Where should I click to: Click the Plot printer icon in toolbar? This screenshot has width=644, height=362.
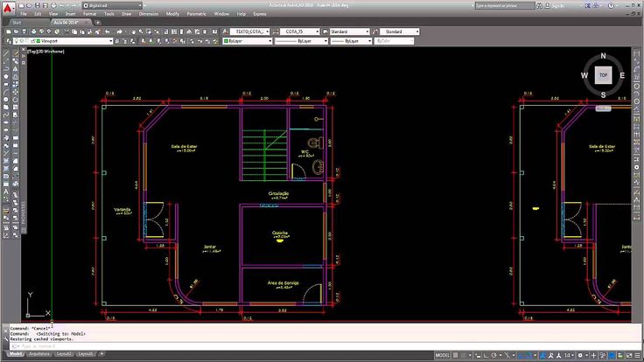(x=33, y=31)
